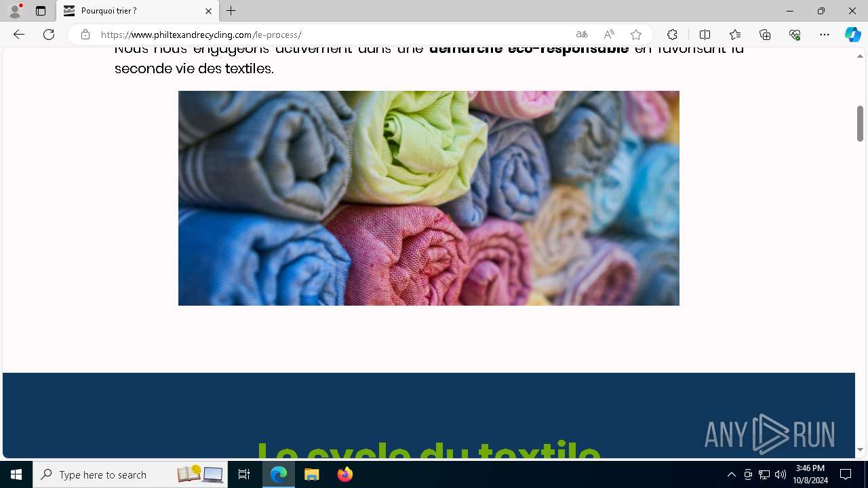The height and width of the screenshot is (488, 868).
Task: Restore down the Edge window
Action: pos(821,11)
